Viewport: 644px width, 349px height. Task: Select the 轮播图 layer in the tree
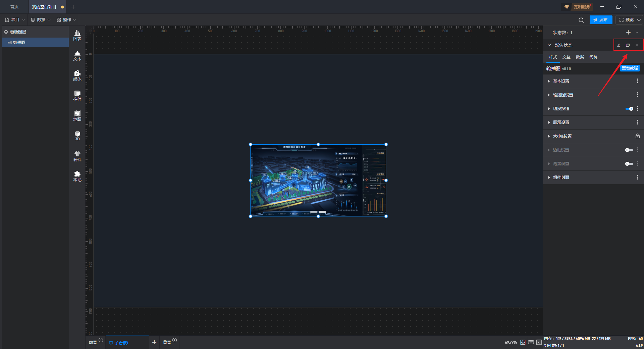pyautogui.click(x=35, y=43)
